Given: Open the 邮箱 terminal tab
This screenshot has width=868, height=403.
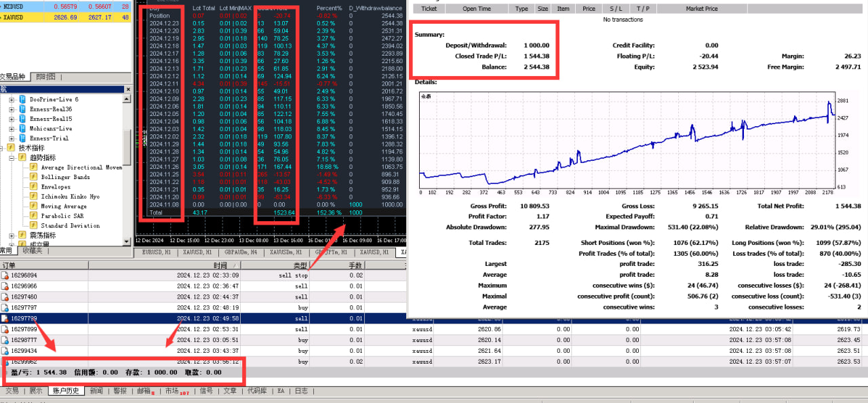Looking at the screenshot, I should coord(145,391).
